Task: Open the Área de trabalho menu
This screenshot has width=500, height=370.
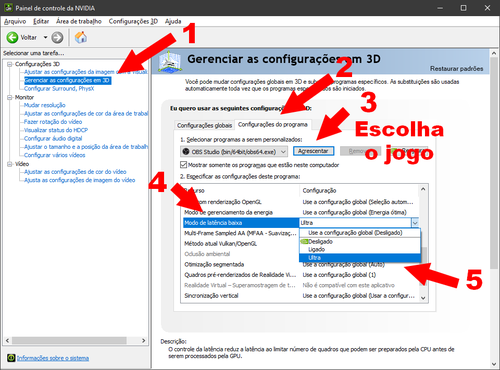Action: (79, 21)
